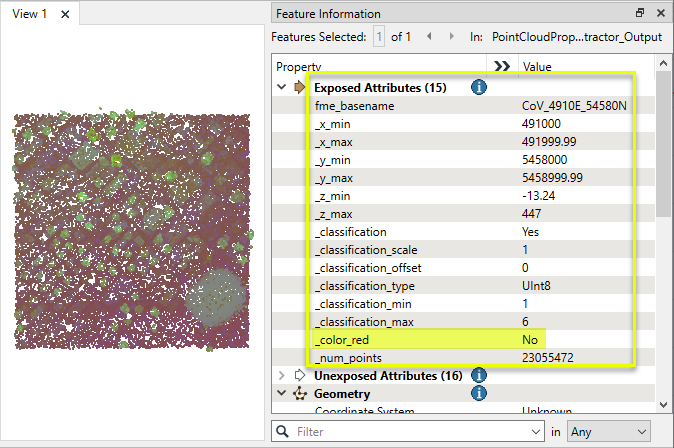Collapse the Exposed Attributes section
Viewport: 674px width, 448px height.
tap(281, 88)
